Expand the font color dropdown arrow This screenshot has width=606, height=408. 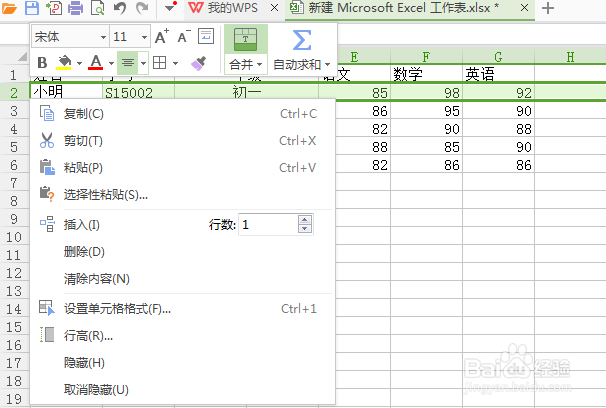coord(111,63)
